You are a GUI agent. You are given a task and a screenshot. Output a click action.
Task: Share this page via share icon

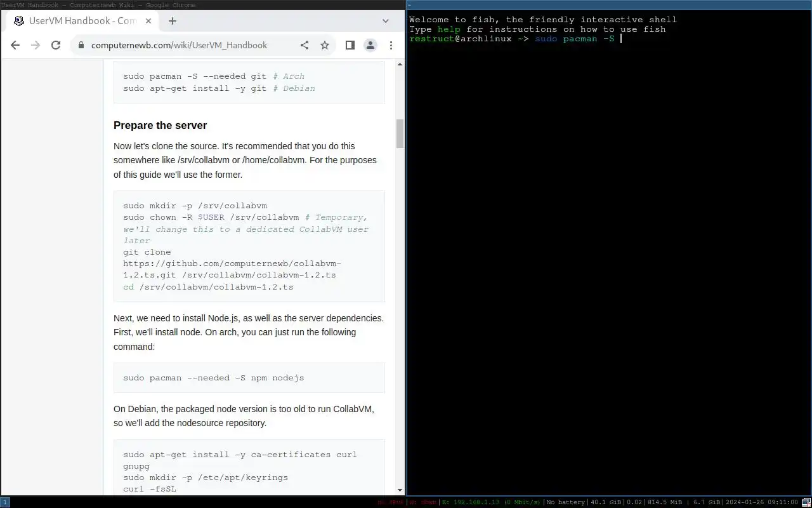[x=304, y=45]
